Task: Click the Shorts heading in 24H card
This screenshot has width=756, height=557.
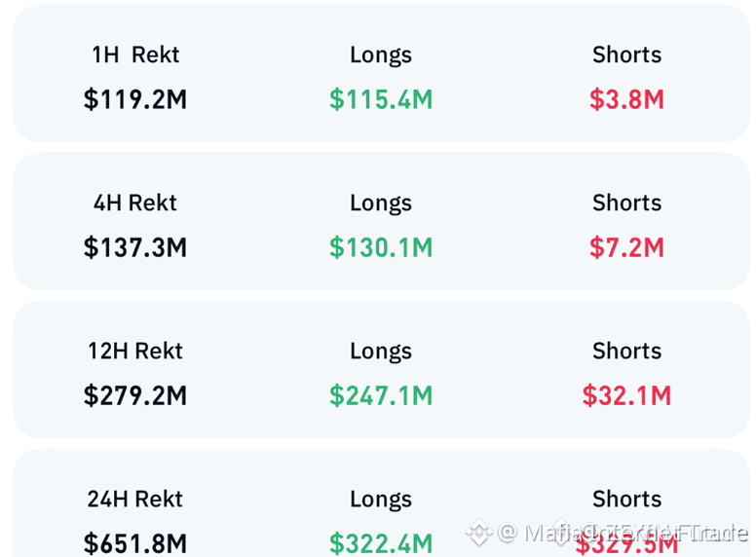Action: (626, 499)
